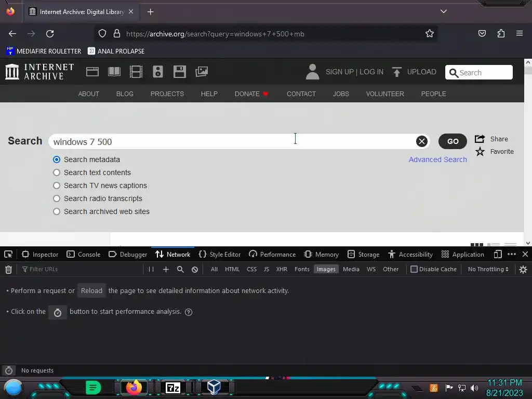
Task: Open network settings gear in devtools
Action: tap(523, 270)
